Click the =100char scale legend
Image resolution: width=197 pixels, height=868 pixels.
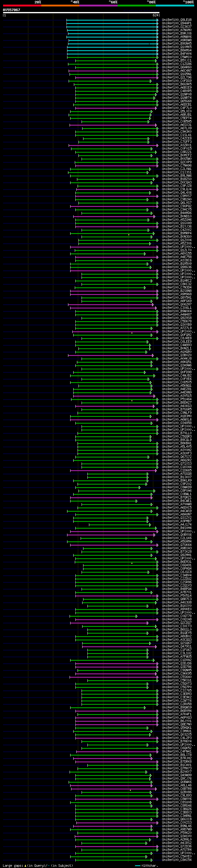tap(147, 865)
